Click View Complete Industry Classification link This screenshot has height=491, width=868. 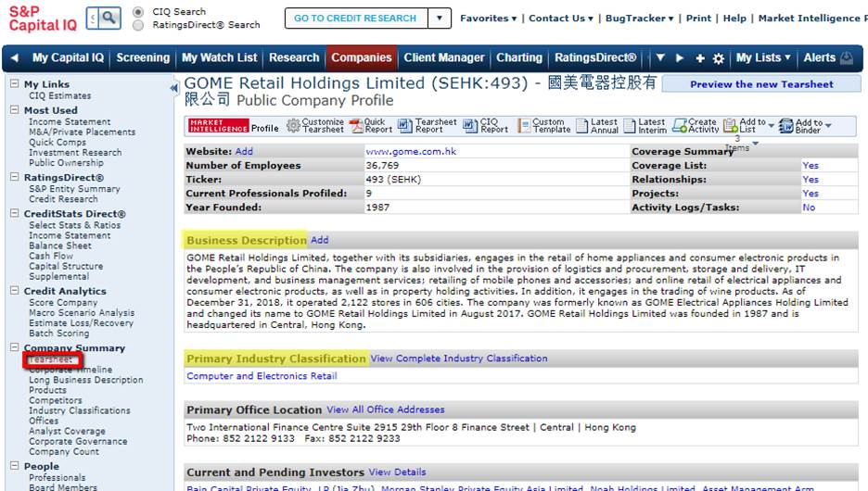[x=459, y=359]
